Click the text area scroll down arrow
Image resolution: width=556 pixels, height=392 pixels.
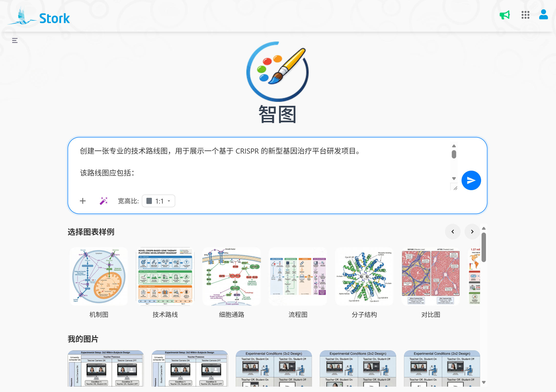point(454,178)
